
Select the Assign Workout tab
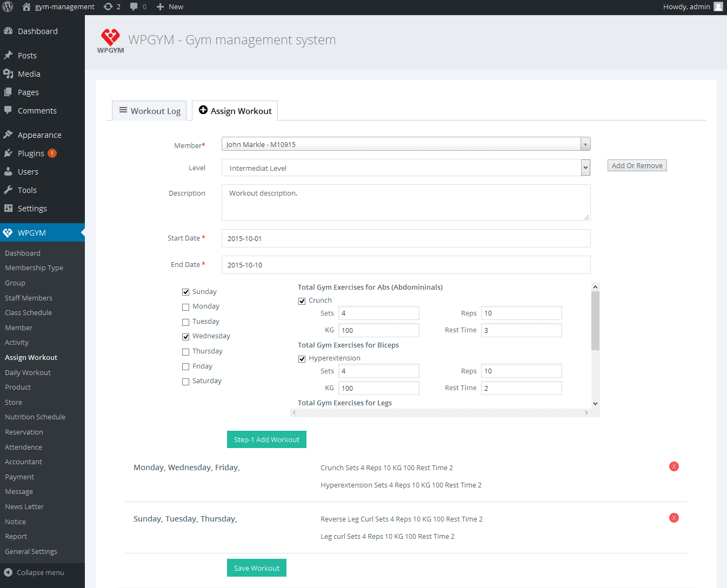point(235,111)
